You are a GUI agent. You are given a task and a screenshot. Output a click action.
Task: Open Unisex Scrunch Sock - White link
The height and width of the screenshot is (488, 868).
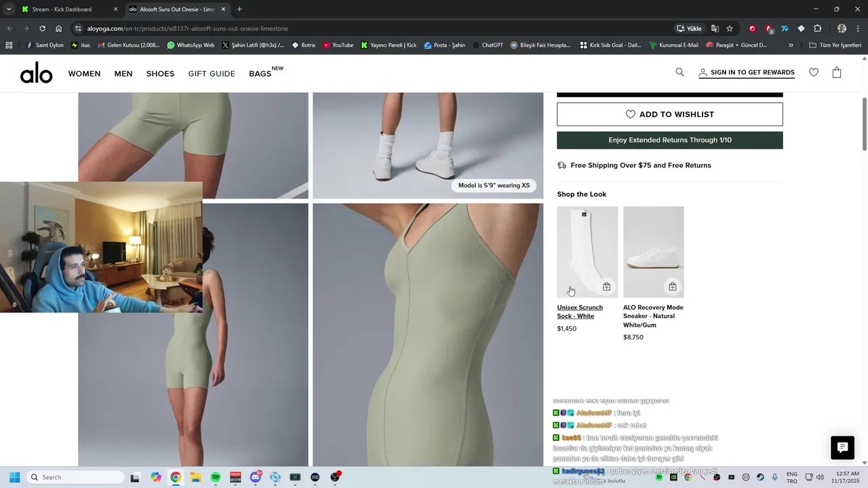[x=580, y=312]
